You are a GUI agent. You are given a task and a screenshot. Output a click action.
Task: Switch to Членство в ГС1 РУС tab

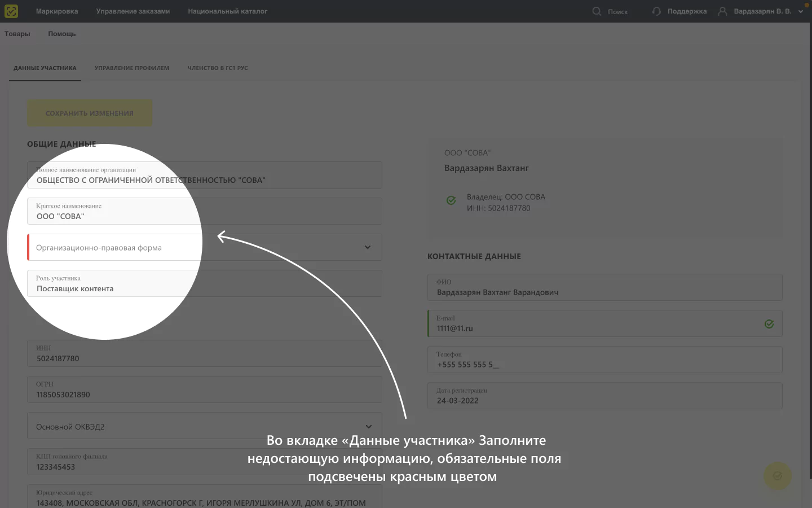(218, 68)
